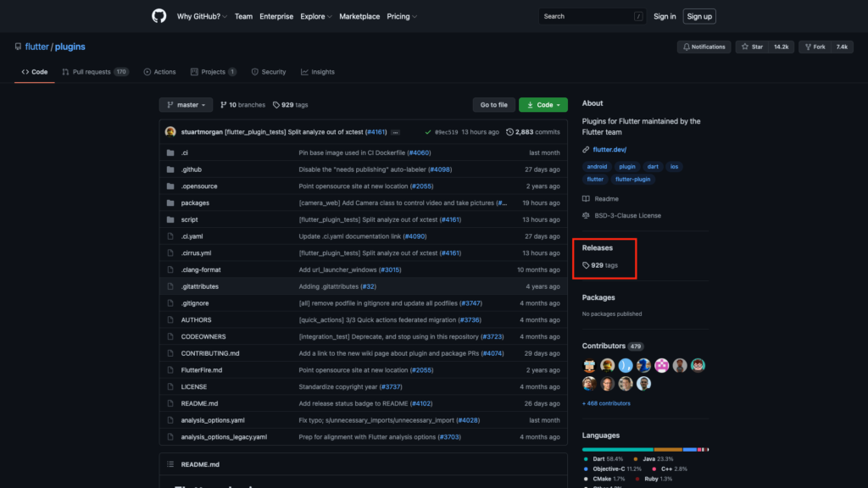Open the flutter.dev/ website link
868x488 pixels.
click(609, 149)
